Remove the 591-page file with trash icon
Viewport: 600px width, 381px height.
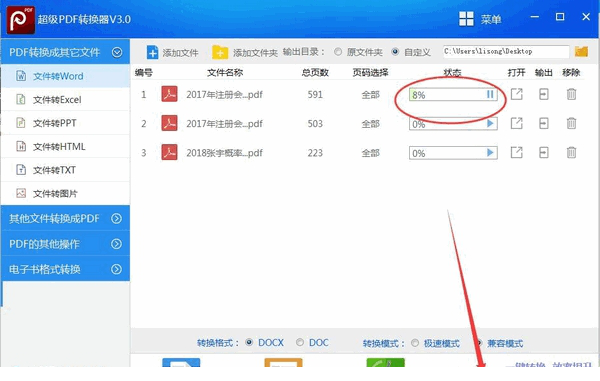[571, 94]
